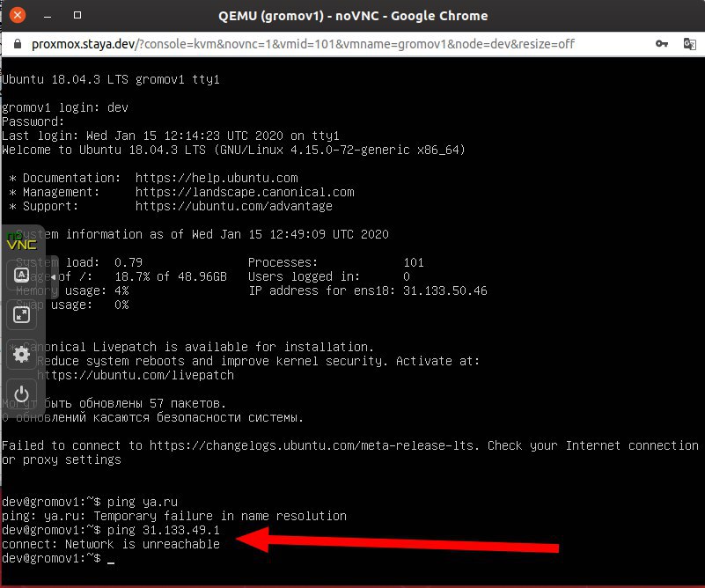Click 'обновлений касаются безопасности системы' line

[159, 417]
